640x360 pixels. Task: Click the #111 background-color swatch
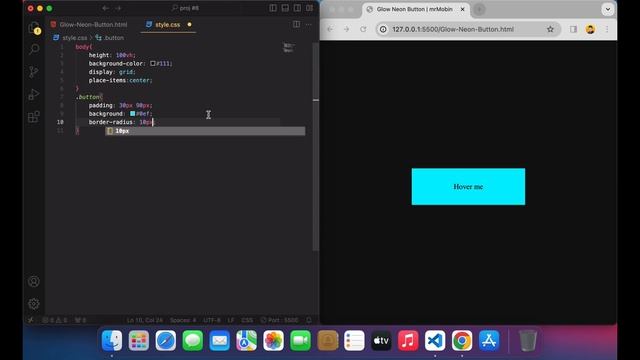click(x=153, y=64)
